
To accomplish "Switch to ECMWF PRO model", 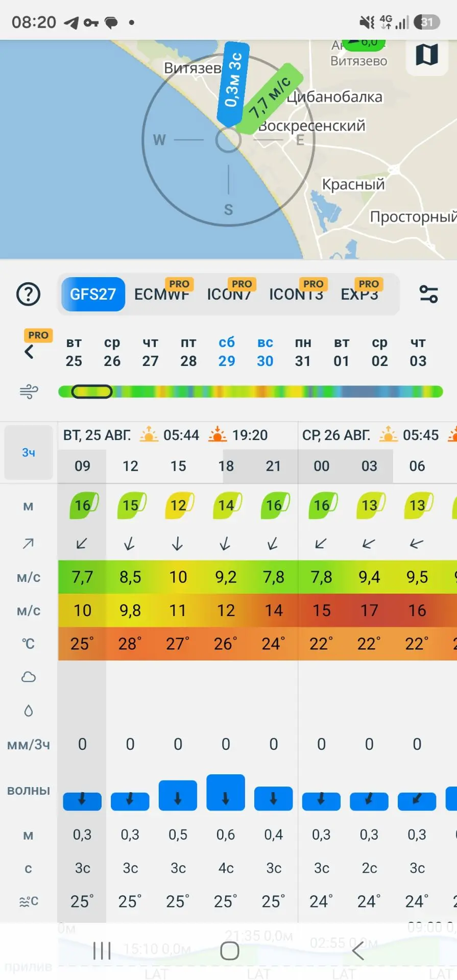I will pyautogui.click(x=162, y=295).
